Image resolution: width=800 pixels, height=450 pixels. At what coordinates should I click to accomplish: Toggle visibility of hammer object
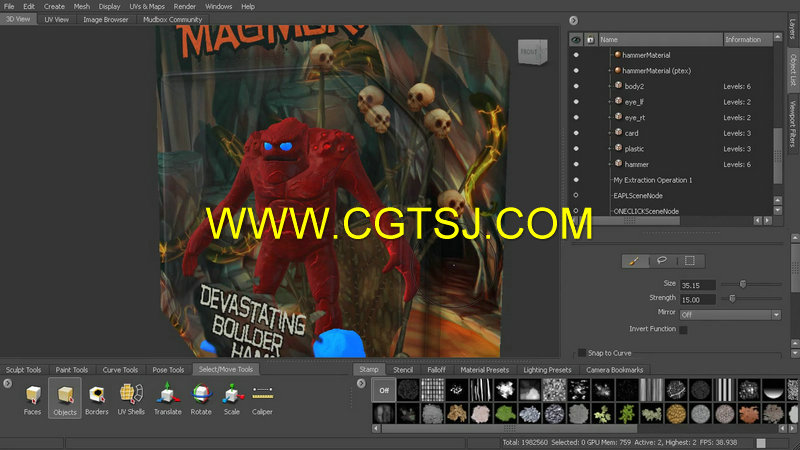[x=576, y=164]
